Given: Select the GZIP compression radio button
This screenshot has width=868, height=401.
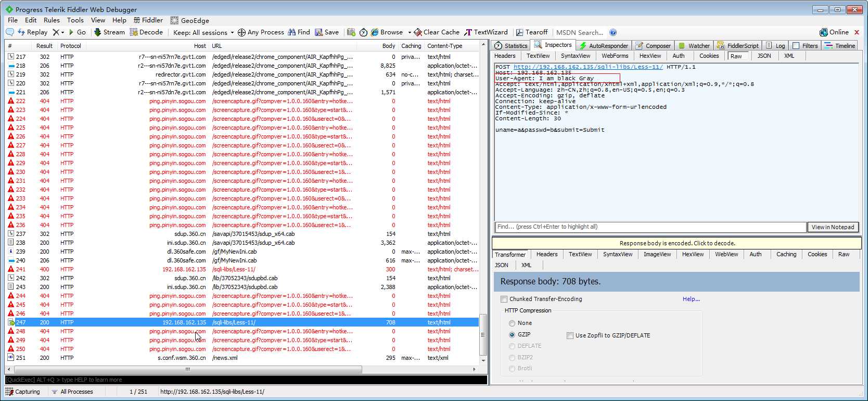Looking at the screenshot, I should (512, 335).
